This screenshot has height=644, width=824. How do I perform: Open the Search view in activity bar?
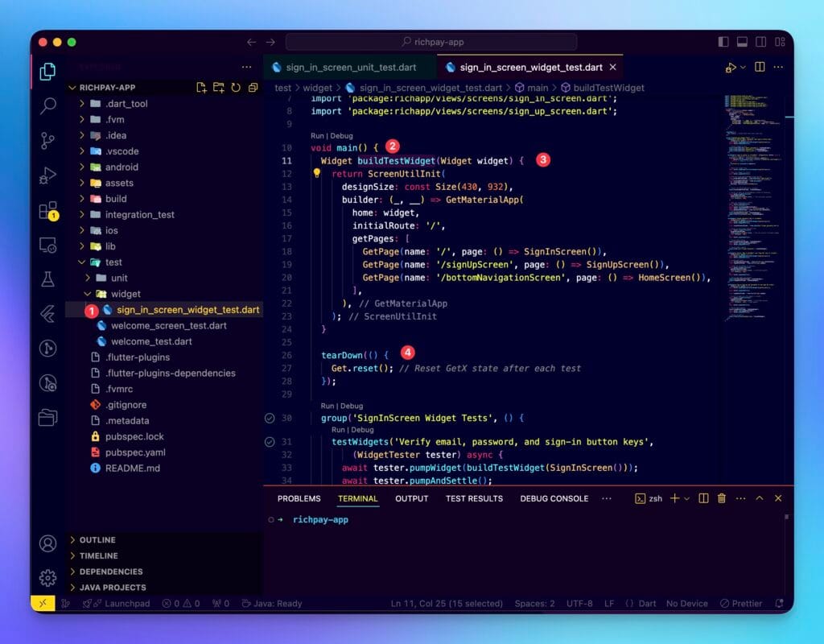pyautogui.click(x=47, y=105)
